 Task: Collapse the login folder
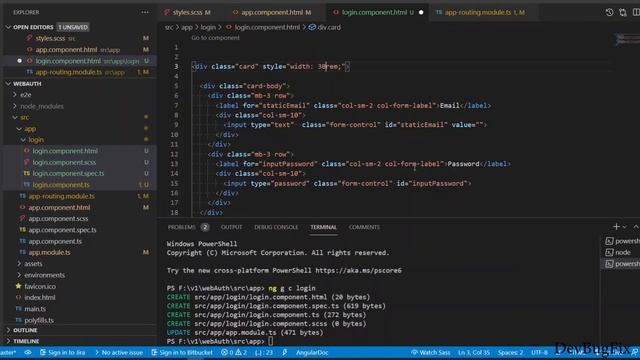pyautogui.click(x=36, y=140)
